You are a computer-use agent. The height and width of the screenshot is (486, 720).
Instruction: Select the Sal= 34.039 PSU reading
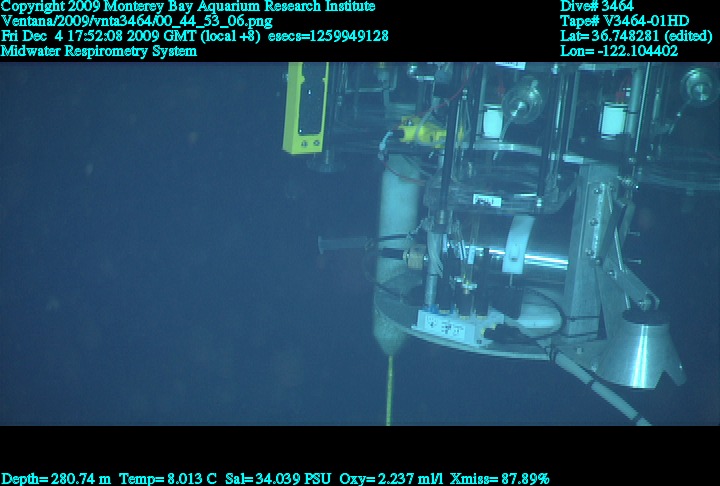click(x=278, y=479)
